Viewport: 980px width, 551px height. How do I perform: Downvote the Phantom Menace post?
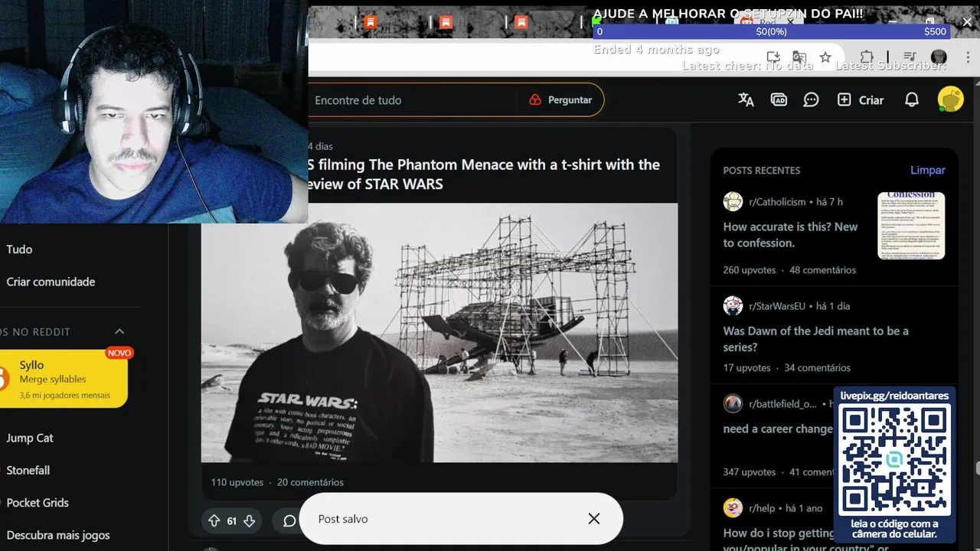(x=249, y=520)
